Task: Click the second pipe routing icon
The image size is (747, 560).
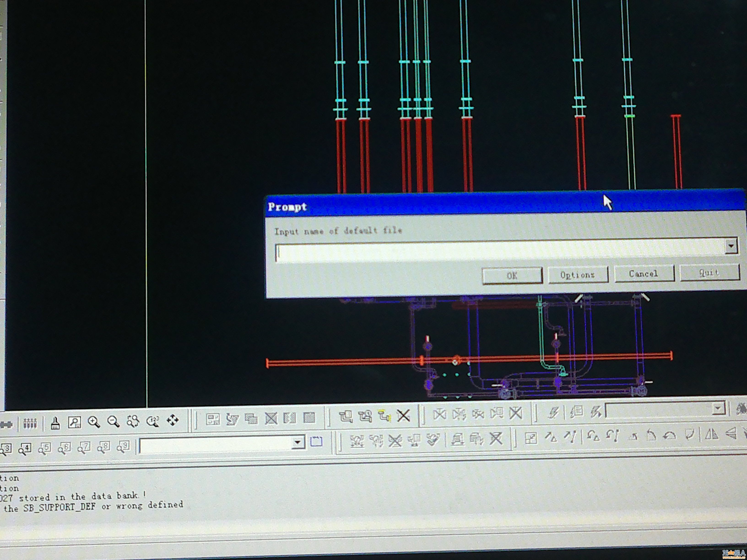Action: 365,416
